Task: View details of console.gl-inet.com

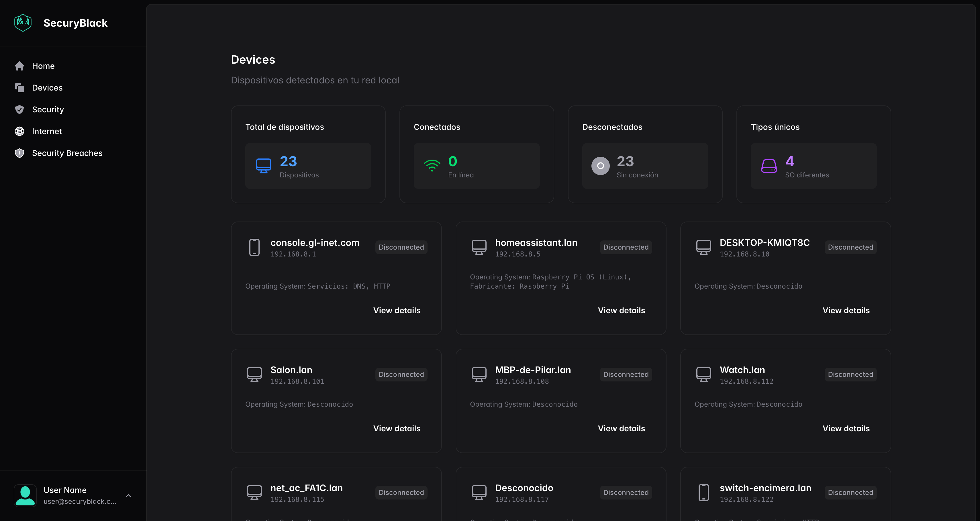Action: [397, 311]
